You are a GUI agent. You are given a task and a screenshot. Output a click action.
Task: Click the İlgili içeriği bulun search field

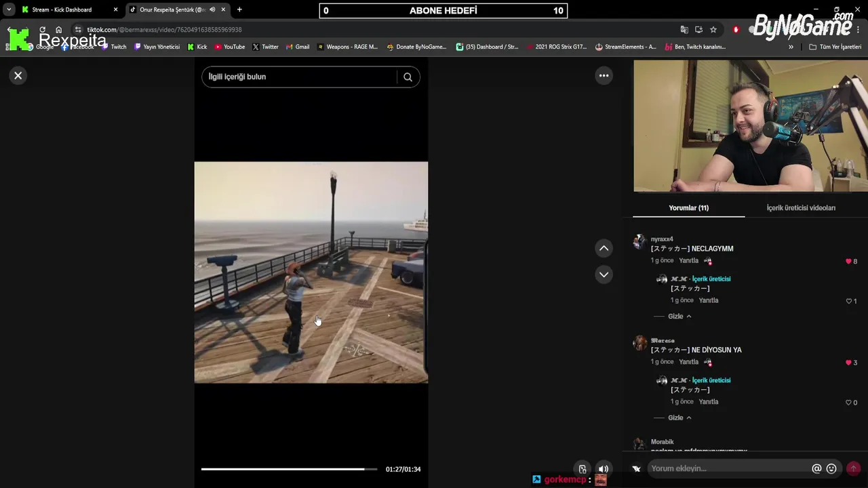pos(299,77)
